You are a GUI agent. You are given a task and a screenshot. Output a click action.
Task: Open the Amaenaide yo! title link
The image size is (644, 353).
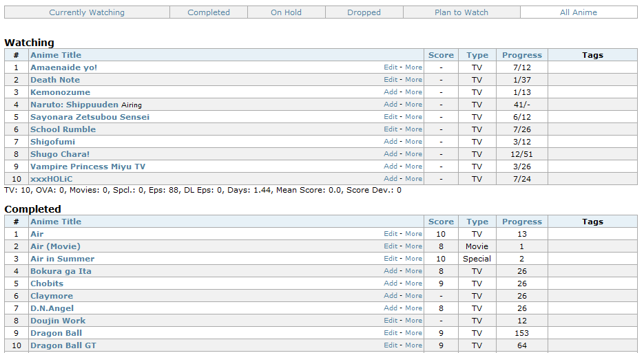click(63, 67)
